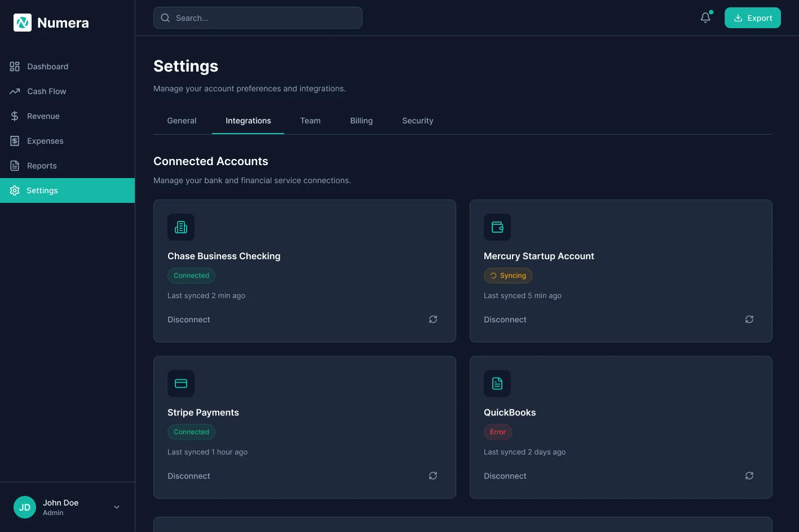Go to Cash Flow page
The width and height of the screenshot is (799, 532).
pos(68,91)
